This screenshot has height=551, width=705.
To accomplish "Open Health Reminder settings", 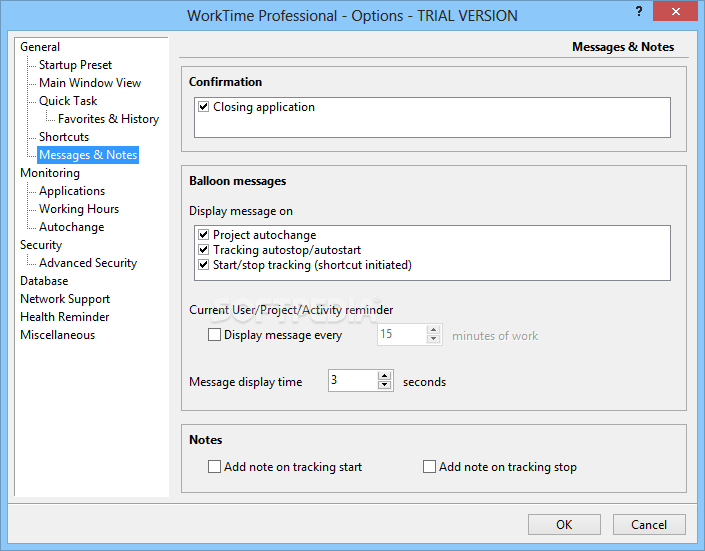I will pos(64,317).
